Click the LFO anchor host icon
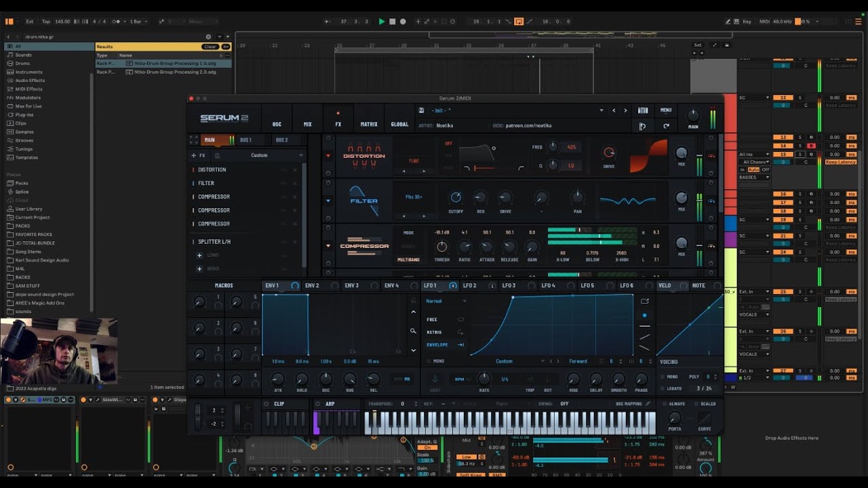 [435, 379]
